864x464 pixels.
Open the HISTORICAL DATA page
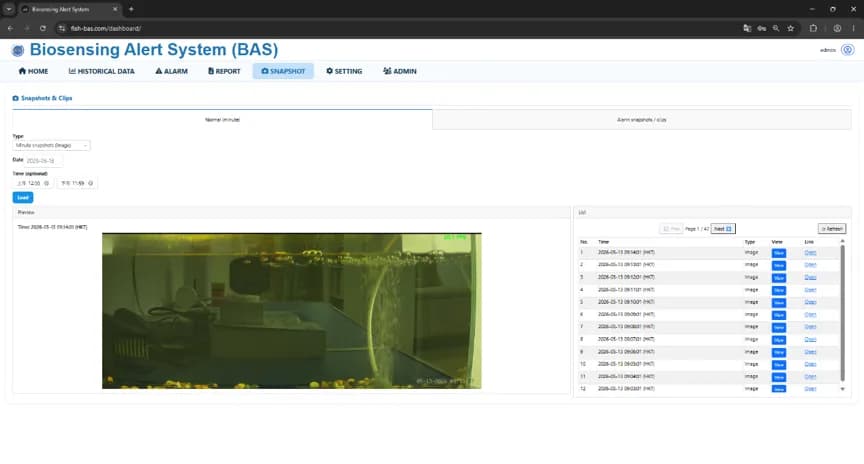pos(101,71)
